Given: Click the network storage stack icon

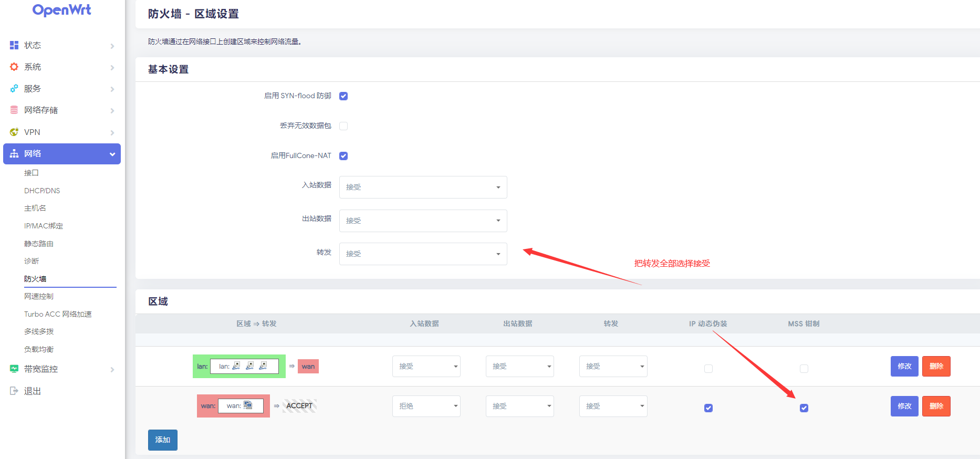Looking at the screenshot, I should pos(14,110).
